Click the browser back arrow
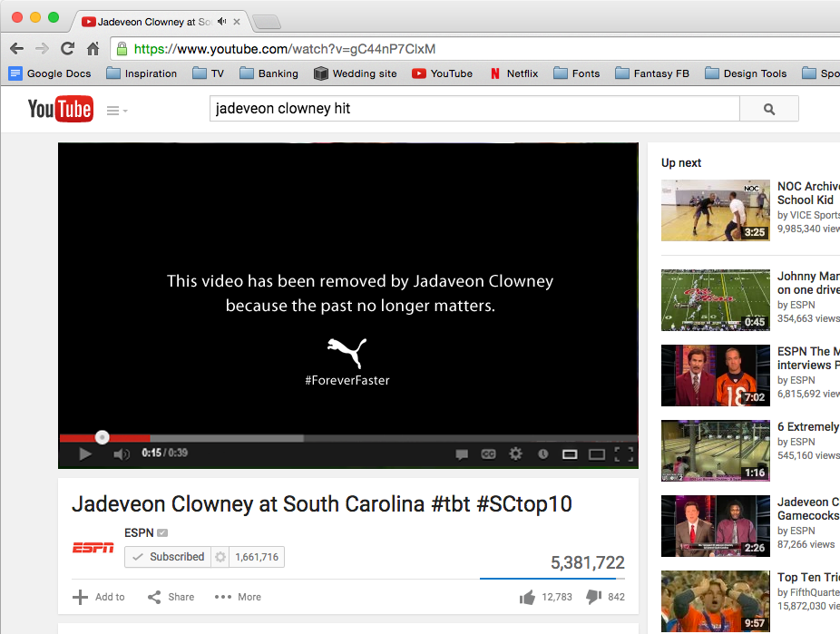Viewport: 840px width, 634px height. (16, 49)
